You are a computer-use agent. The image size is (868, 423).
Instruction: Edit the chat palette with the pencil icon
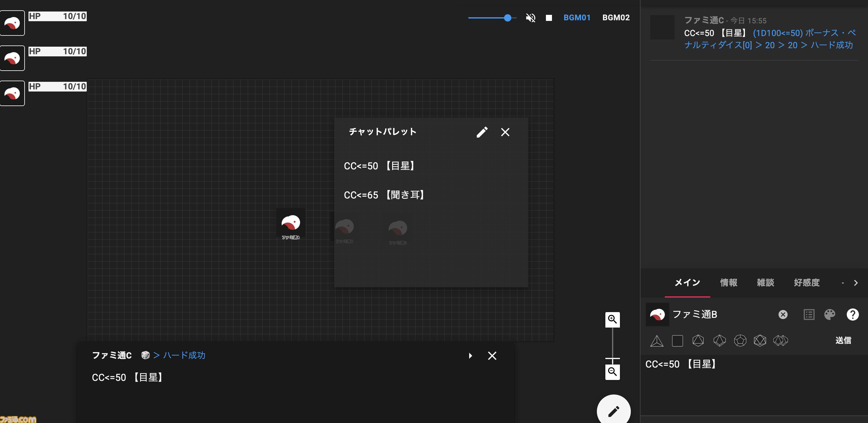(x=482, y=132)
